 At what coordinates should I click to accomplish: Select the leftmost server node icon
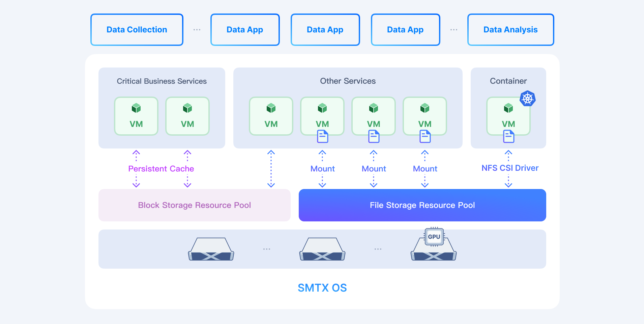pos(211,249)
